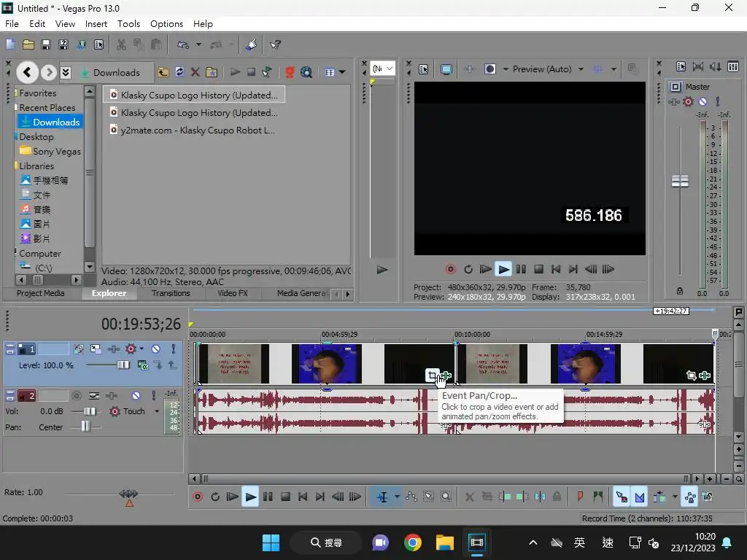The width and height of the screenshot is (747, 560).
Task: Click the Explorer Start Preview play icon
Action: 235,72
